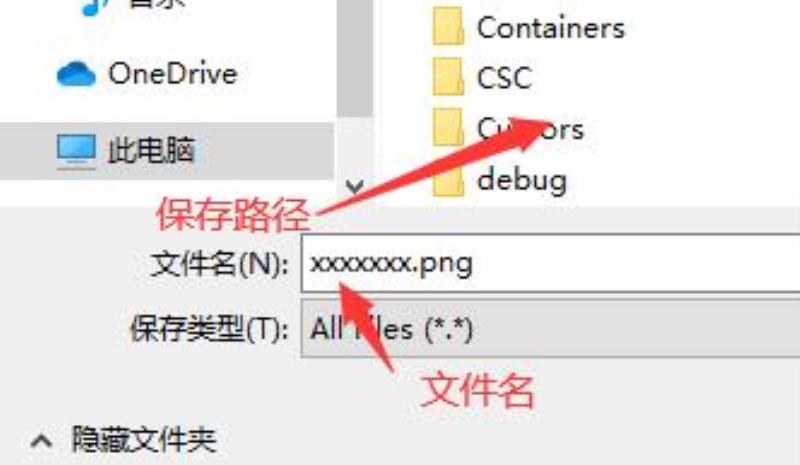Click the 此电脑 monitor icon
800x465 pixels.
coord(76,152)
